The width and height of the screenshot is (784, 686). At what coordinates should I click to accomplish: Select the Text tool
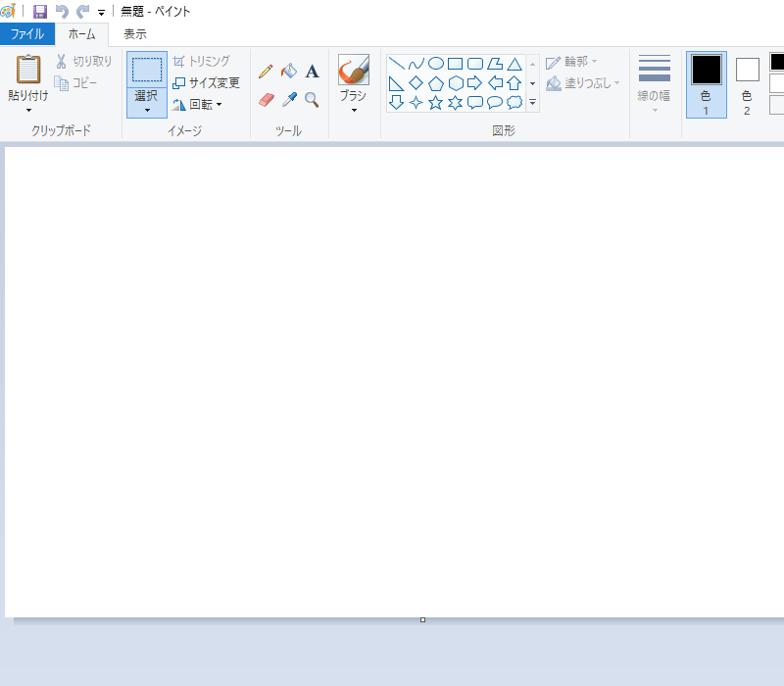312,71
